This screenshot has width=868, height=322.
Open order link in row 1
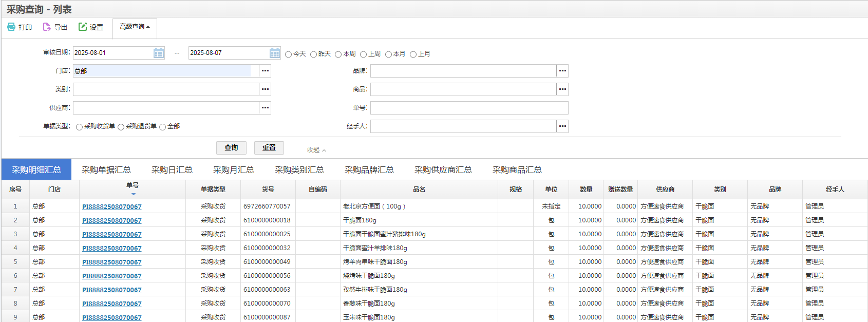pos(112,206)
